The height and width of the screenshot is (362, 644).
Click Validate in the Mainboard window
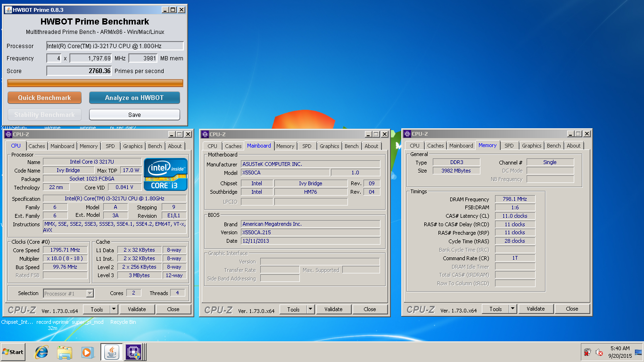point(333,309)
